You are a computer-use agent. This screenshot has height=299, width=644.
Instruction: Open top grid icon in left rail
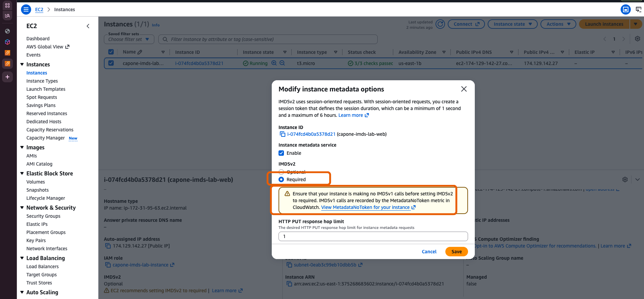coord(7,5)
